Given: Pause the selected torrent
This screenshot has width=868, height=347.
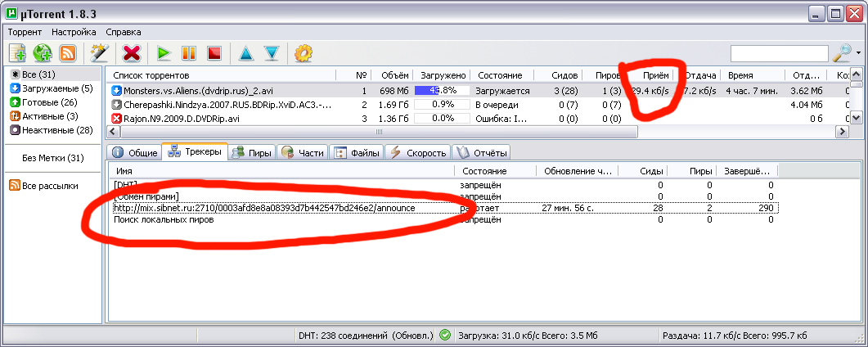Looking at the screenshot, I should click(189, 53).
